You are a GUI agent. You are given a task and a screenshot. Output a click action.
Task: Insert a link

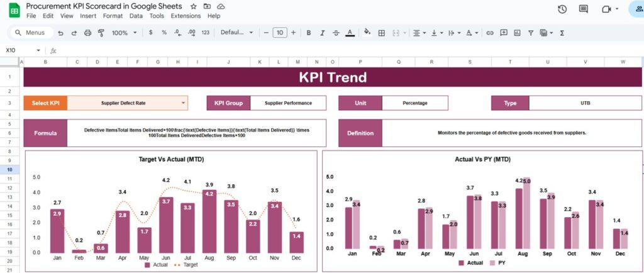(489, 33)
